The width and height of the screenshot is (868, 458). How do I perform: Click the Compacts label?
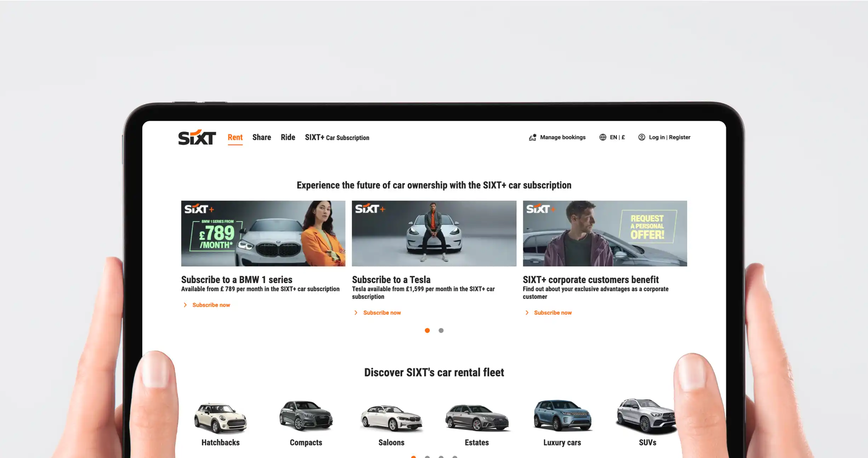306,442
